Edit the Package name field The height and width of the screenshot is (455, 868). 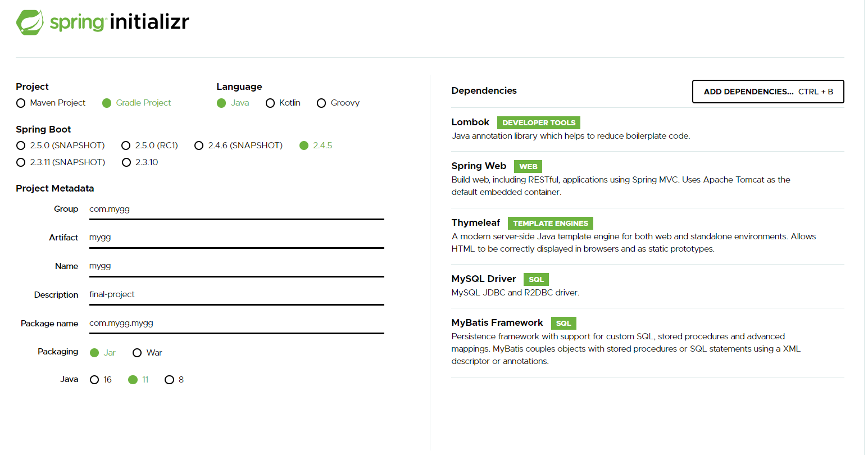pyautogui.click(x=237, y=323)
